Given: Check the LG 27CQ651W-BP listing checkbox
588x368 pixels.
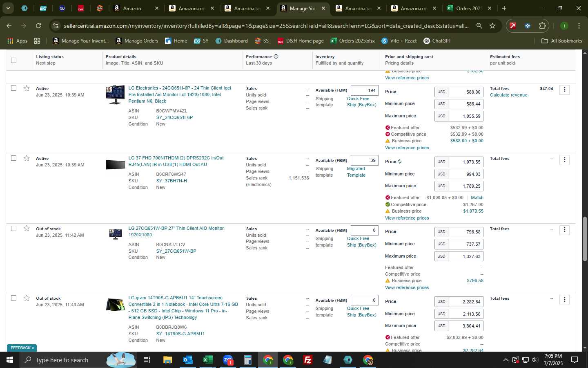Looking at the screenshot, I should (x=13, y=228).
